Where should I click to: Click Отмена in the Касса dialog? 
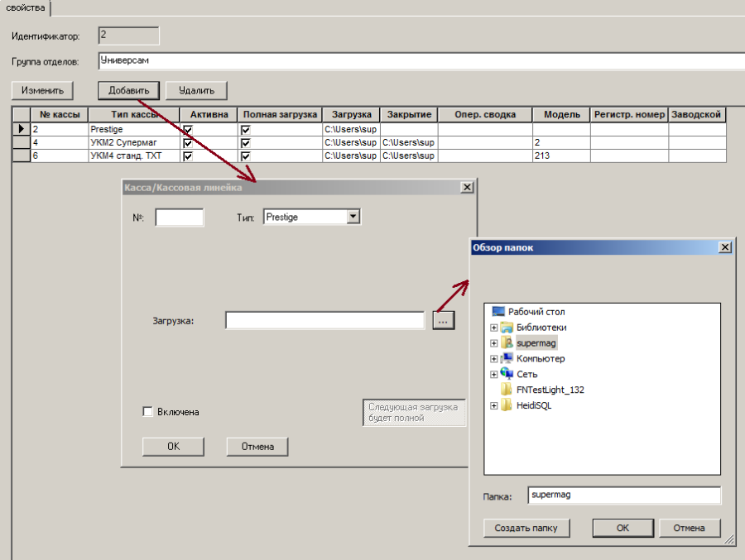[x=257, y=447]
